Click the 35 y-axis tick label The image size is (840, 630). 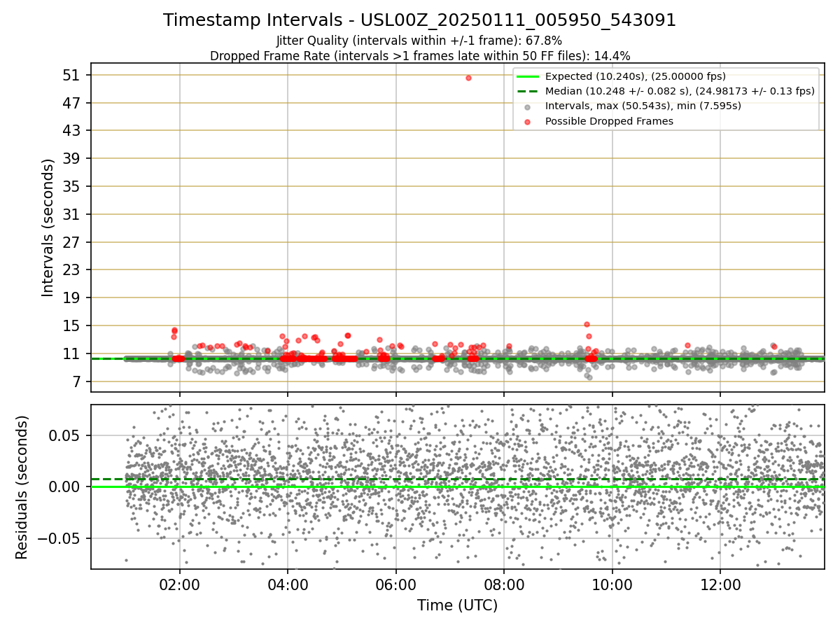point(73,186)
